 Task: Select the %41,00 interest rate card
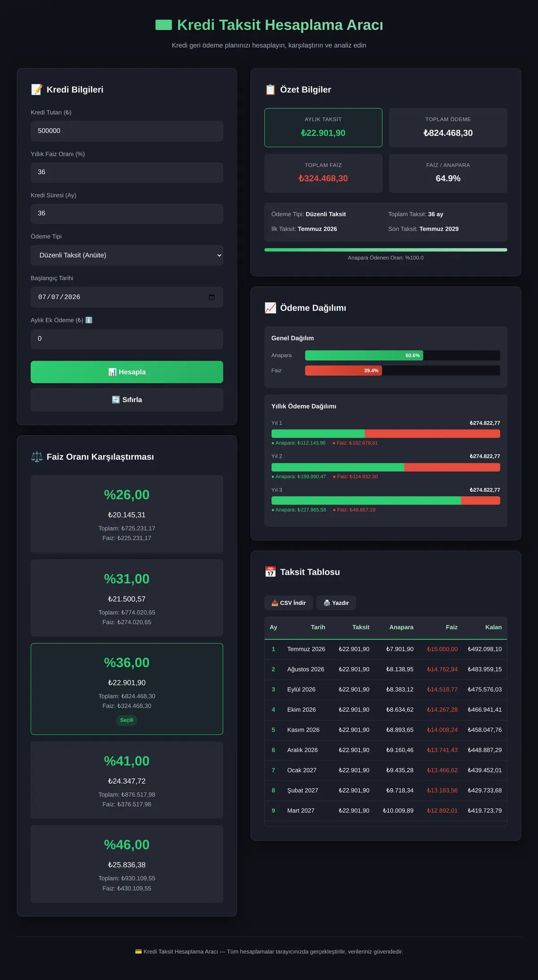click(x=127, y=780)
